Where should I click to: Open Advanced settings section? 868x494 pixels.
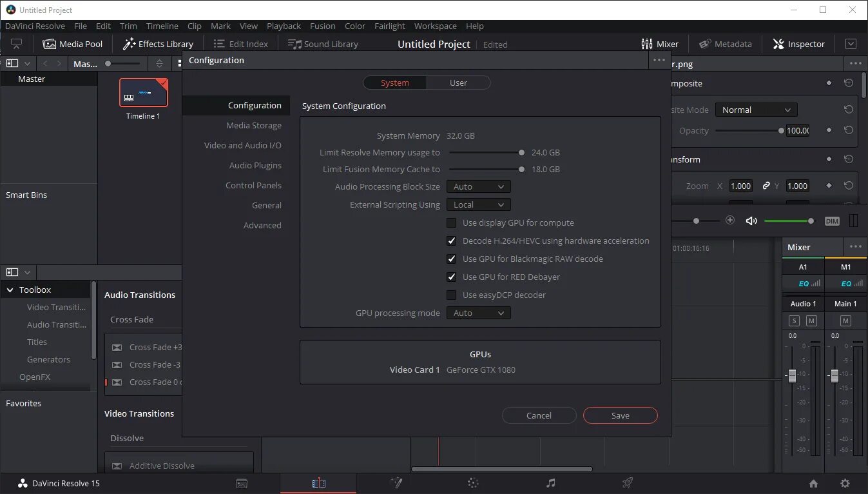[x=262, y=225]
